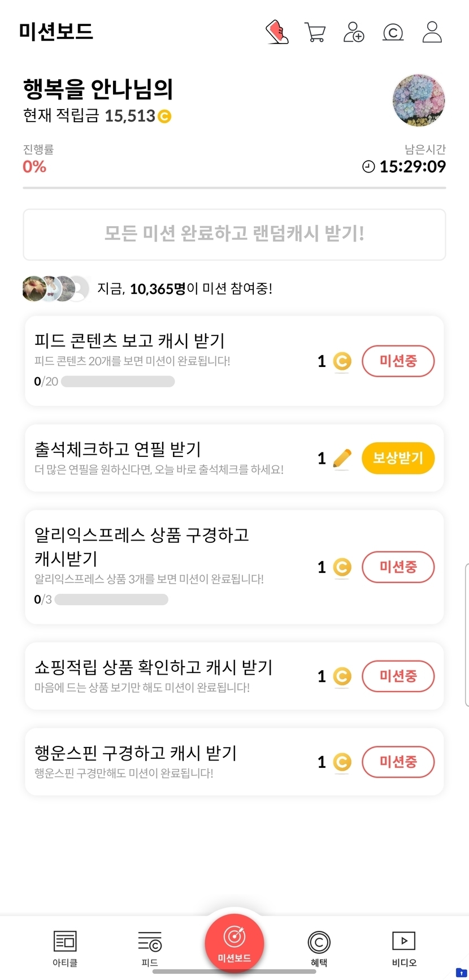Tap the invite friend icon
This screenshot has height=980, width=469.
pos(354,32)
